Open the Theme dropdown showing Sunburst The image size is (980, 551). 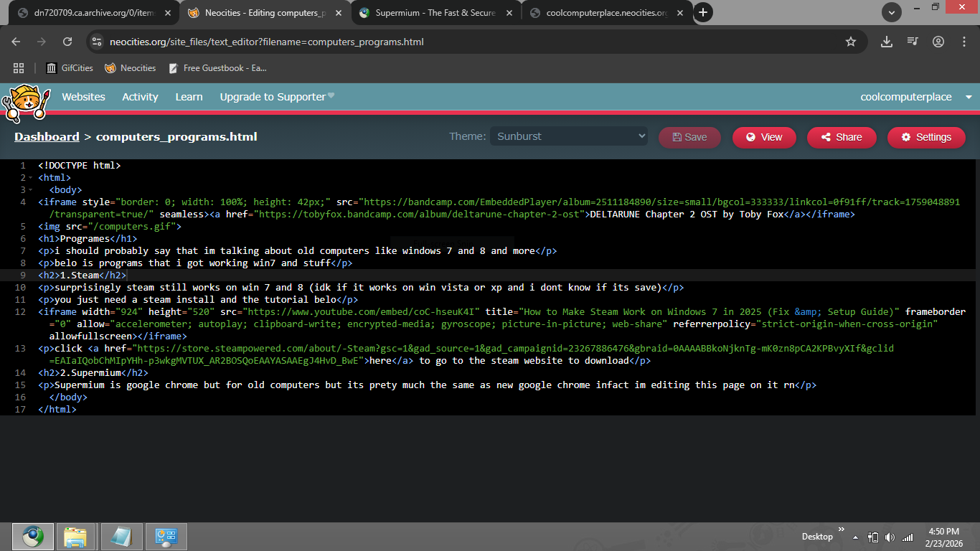point(568,136)
